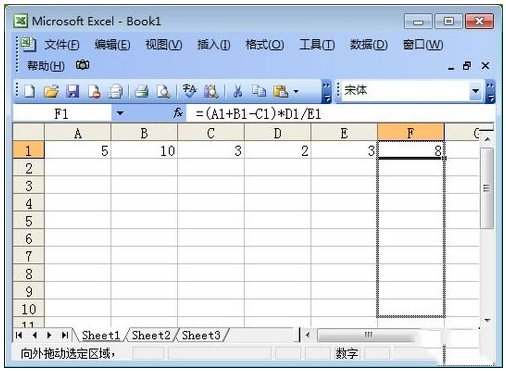Go to last sheet tab arrow
The image size is (506, 371).
coord(65,335)
